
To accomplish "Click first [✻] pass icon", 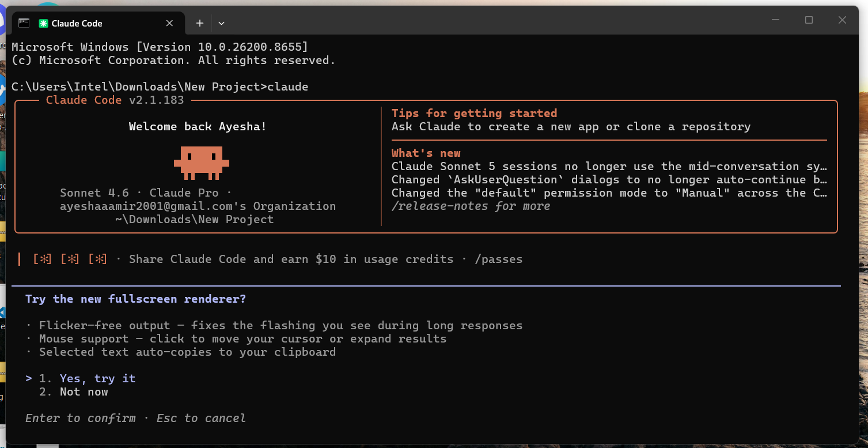I will click(x=42, y=259).
